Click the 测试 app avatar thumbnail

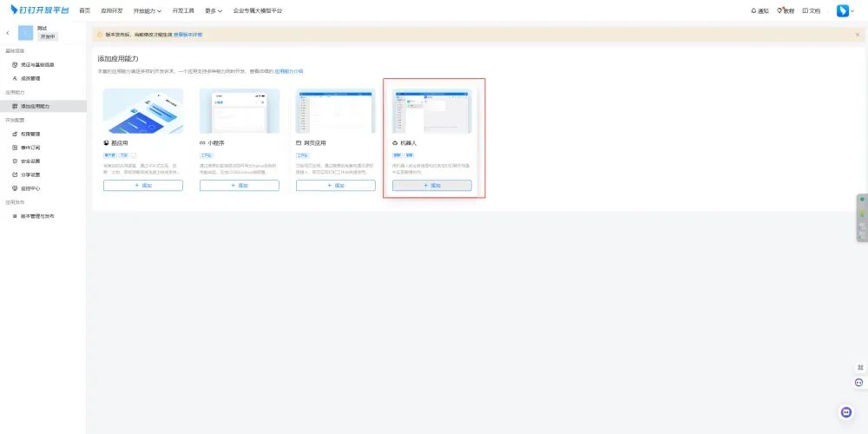tap(25, 33)
